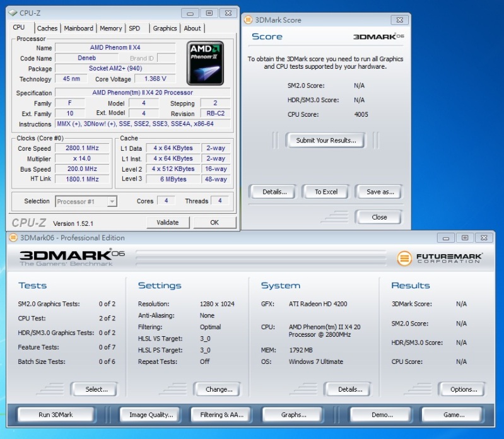Close the CPU-Z window
The image size is (504, 439).
click(x=228, y=13)
